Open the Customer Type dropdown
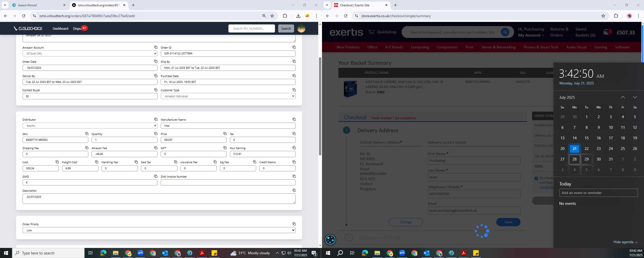The height and width of the screenshot is (258, 644). coord(228,96)
